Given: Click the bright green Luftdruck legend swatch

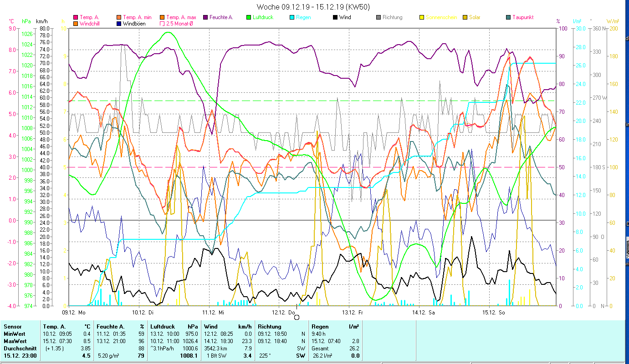Looking at the screenshot, I should tap(248, 17).
